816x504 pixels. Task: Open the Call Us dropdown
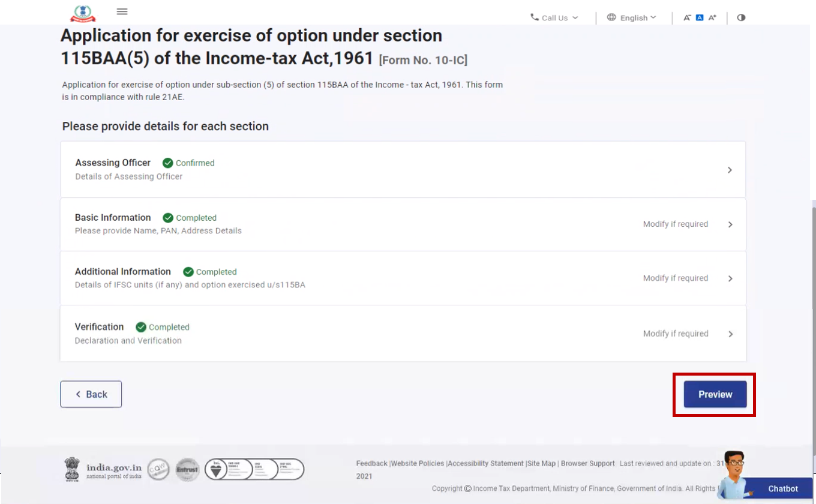coord(554,18)
